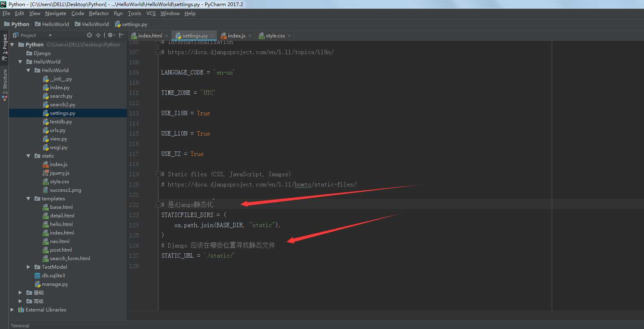This screenshot has height=329, width=644.
Task: Click the collapse all icon in Project panel
Action: [98, 35]
